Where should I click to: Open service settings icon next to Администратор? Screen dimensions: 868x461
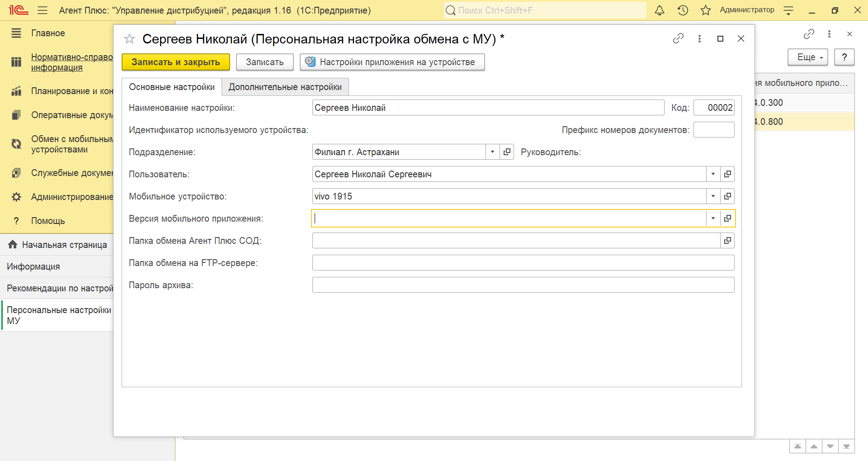point(788,10)
